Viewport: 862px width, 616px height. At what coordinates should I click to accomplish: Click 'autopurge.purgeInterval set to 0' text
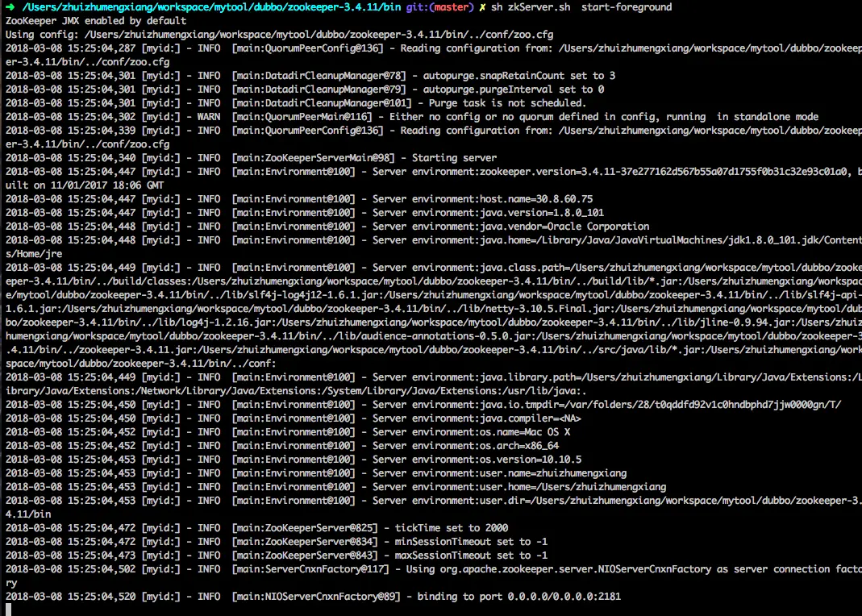coord(514,89)
